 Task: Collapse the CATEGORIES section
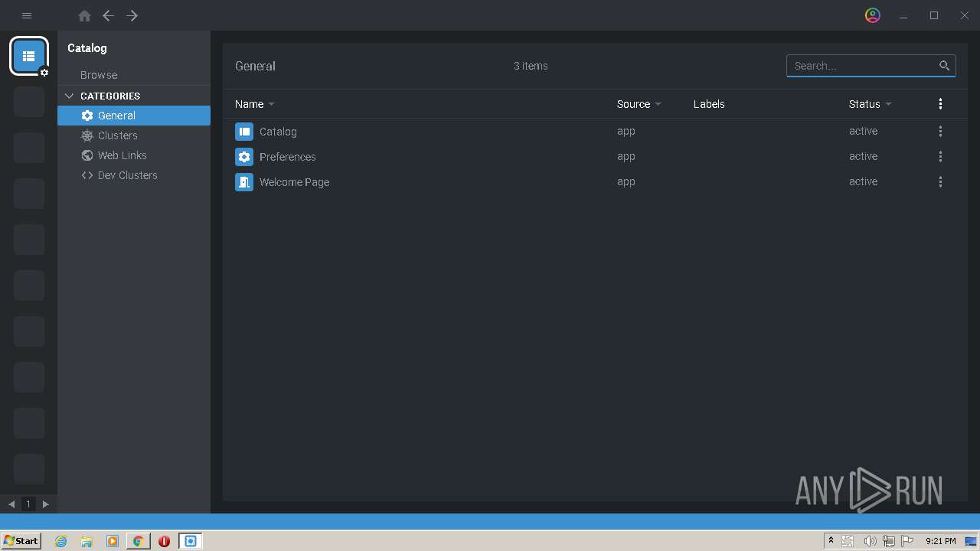pos(69,96)
